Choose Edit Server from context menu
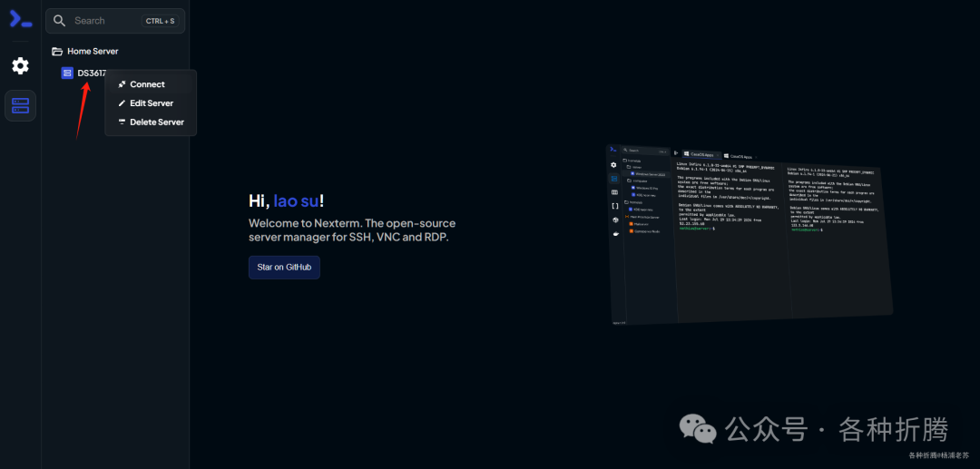 (151, 103)
